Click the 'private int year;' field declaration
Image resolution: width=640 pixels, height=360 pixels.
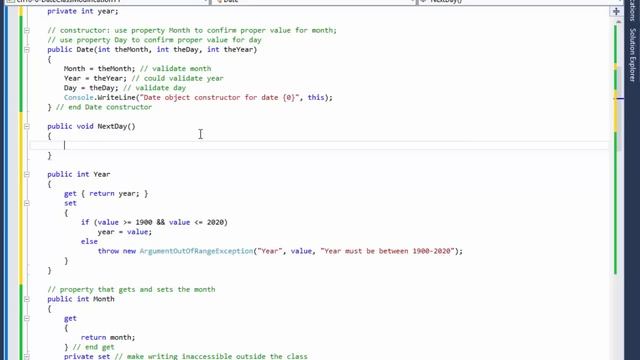(82, 11)
